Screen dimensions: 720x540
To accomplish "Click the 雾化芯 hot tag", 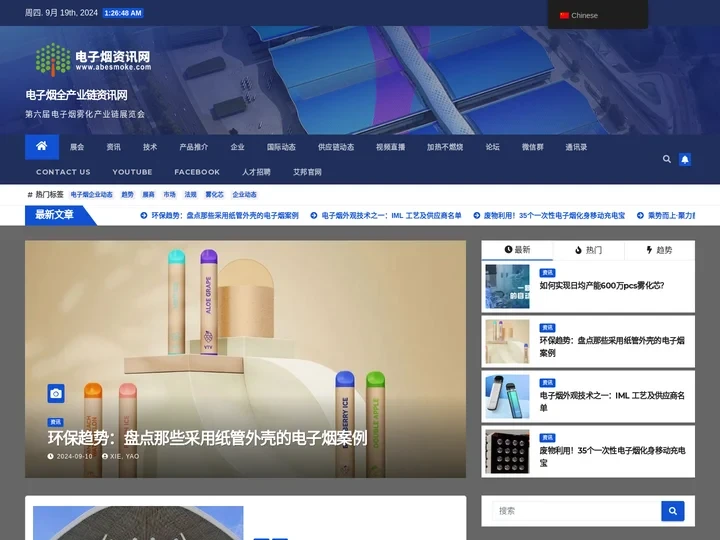I will pyautogui.click(x=214, y=194).
